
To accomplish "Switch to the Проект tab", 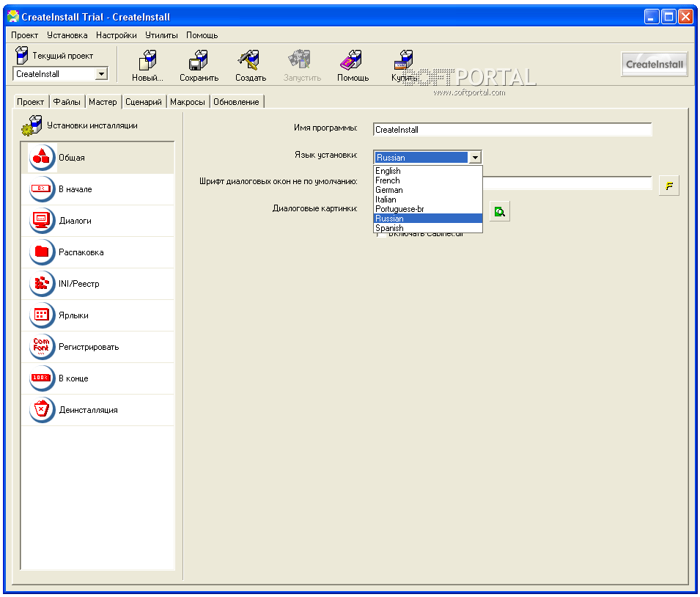I will [x=30, y=102].
